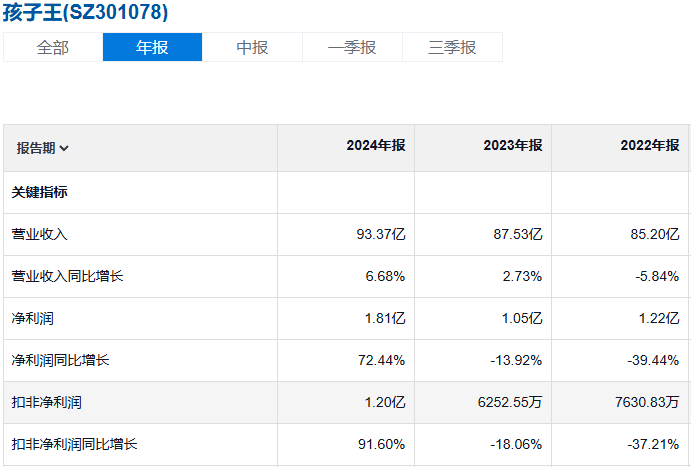Click the -13.92% net profit growth value
Screen dimensions: 691x467
click(x=516, y=360)
